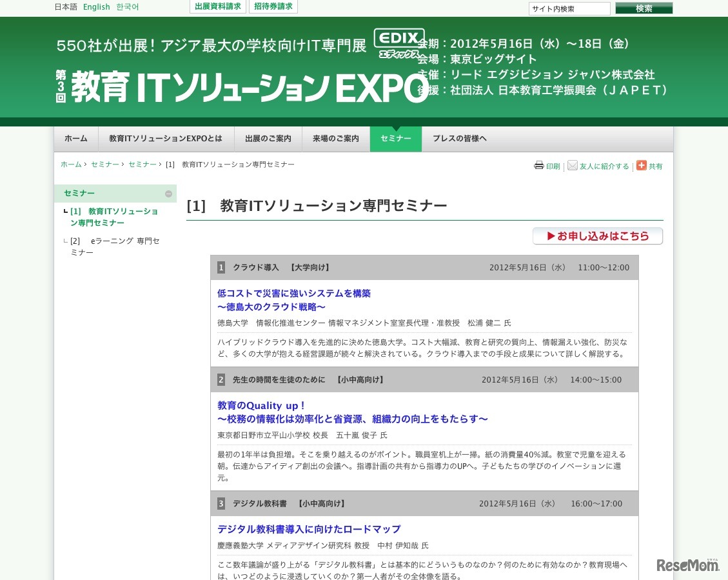
Task: Open seminar link 低コストで災害に強いシステムを構築
Action: pyautogui.click(x=294, y=294)
